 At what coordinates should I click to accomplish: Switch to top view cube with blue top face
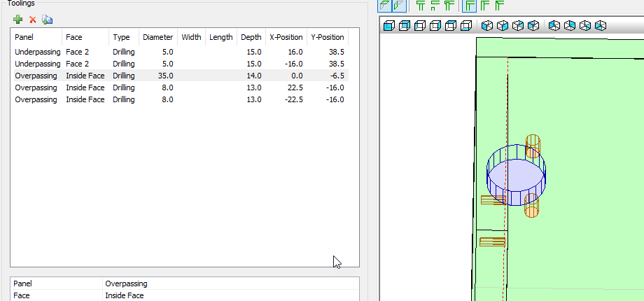click(451, 26)
